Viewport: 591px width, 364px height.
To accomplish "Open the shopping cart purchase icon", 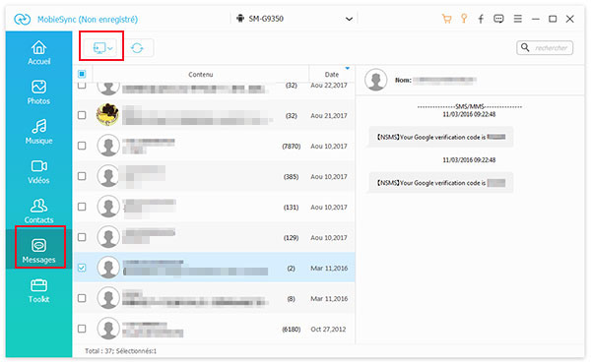I will point(446,19).
